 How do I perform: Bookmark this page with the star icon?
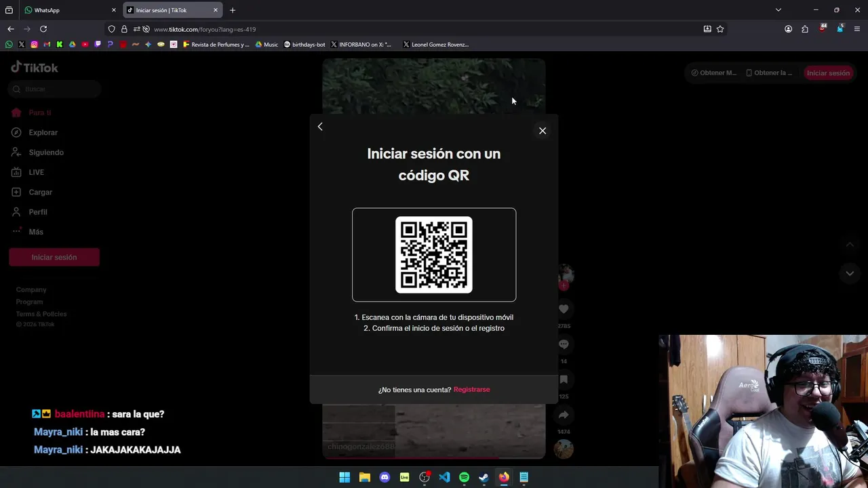[x=720, y=29]
